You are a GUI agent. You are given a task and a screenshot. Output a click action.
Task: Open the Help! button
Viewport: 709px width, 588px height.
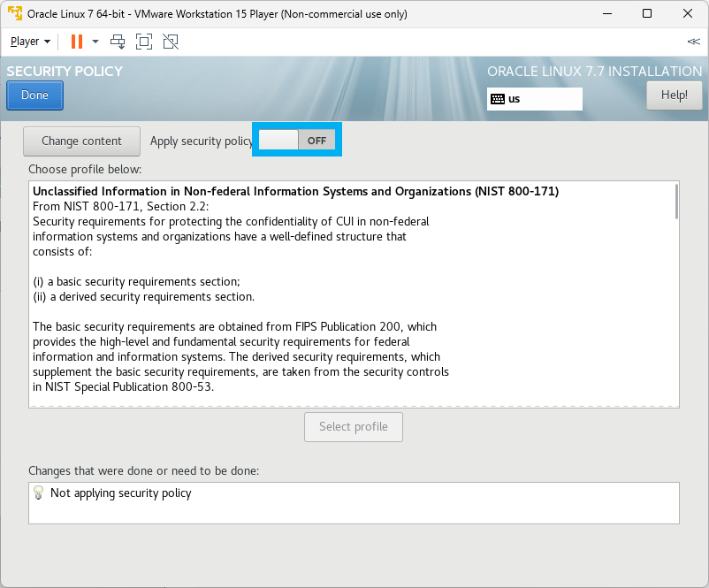pyautogui.click(x=675, y=95)
